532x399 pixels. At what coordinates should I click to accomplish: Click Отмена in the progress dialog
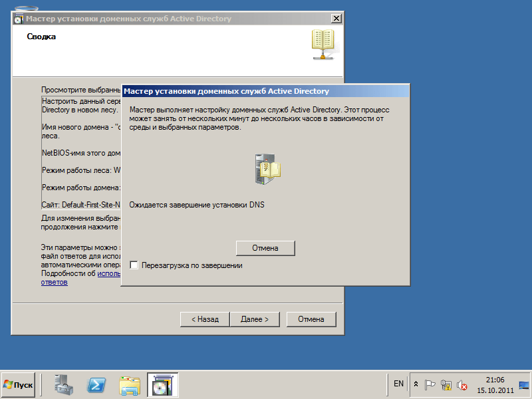coord(265,248)
